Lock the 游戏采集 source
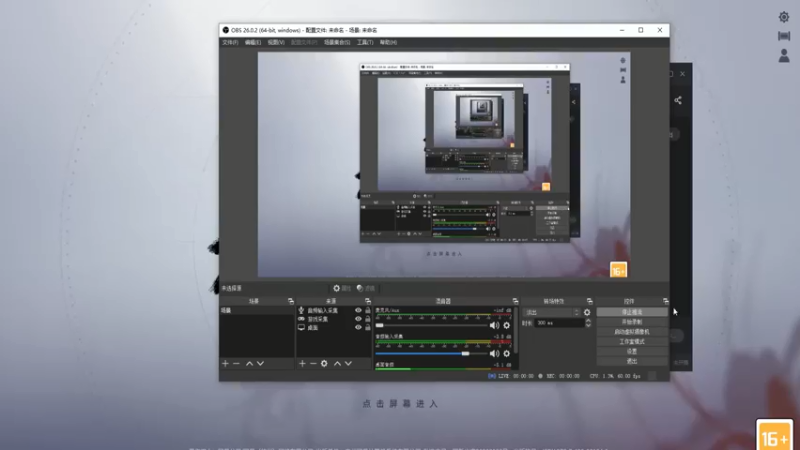This screenshot has width=800, height=450. tap(367, 319)
